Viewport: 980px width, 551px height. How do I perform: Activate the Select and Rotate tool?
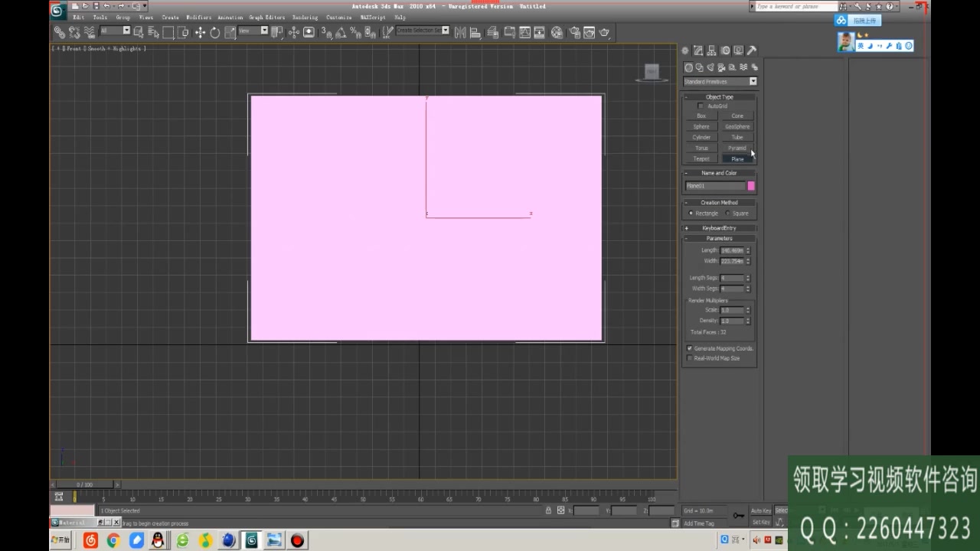coord(215,32)
